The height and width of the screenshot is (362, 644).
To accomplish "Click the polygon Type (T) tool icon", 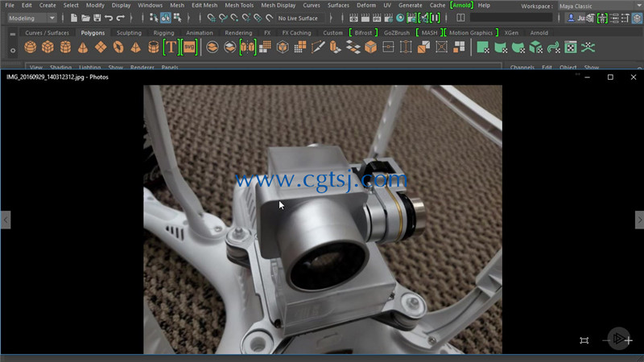I will [x=171, y=47].
